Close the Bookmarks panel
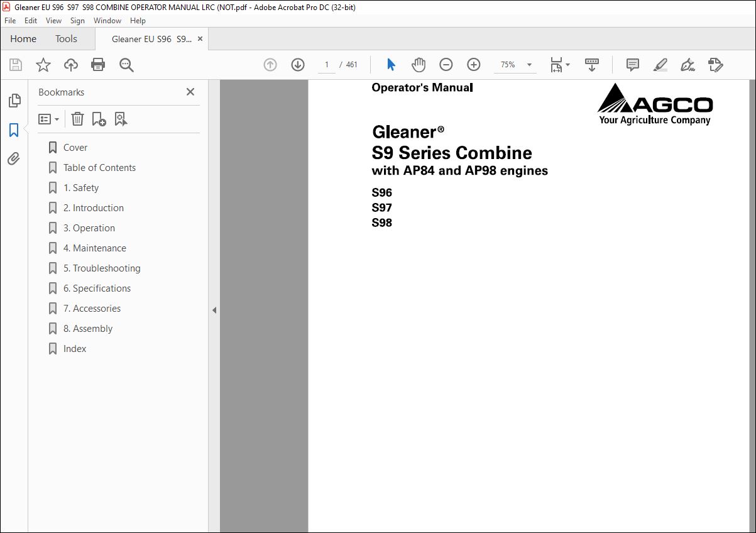Image resolution: width=756 pixels, height=533 pixels. [190, 92]
